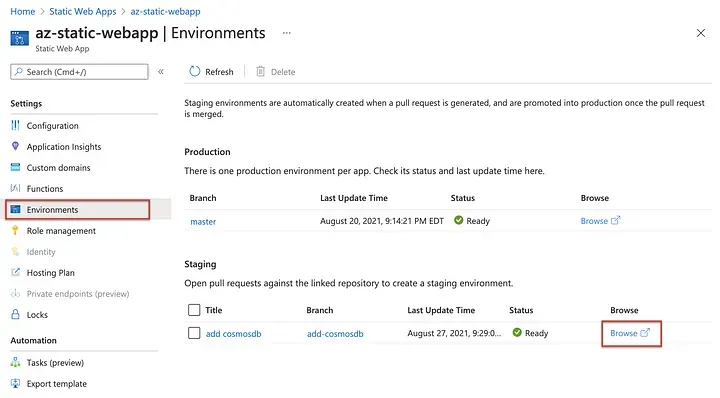Click the August 27, 2021 update time
The image size is (720, 398).
[x=454, y=333]
